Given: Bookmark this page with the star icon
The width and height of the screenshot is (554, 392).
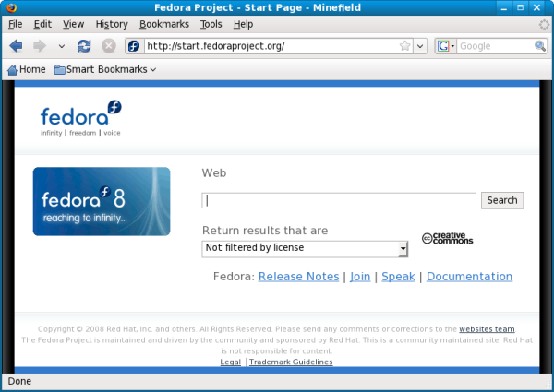Looking at the screenshot, I should pos(405,46).
